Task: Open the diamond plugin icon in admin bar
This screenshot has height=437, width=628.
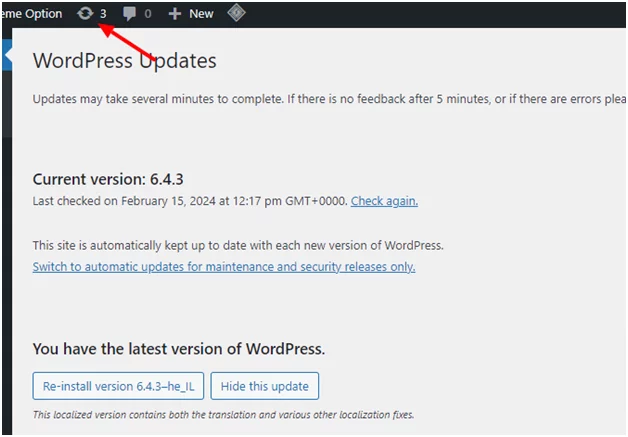Action: [x=236, y=12]
